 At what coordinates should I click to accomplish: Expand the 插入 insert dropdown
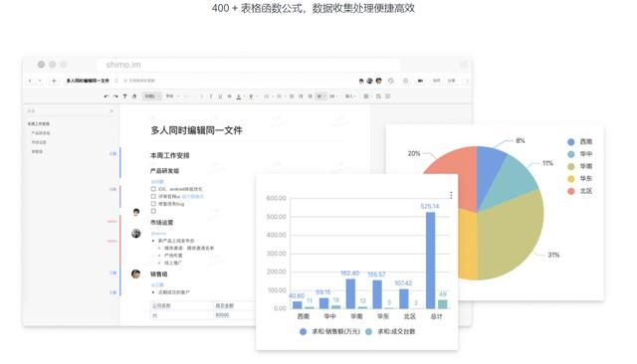point(349,96)
